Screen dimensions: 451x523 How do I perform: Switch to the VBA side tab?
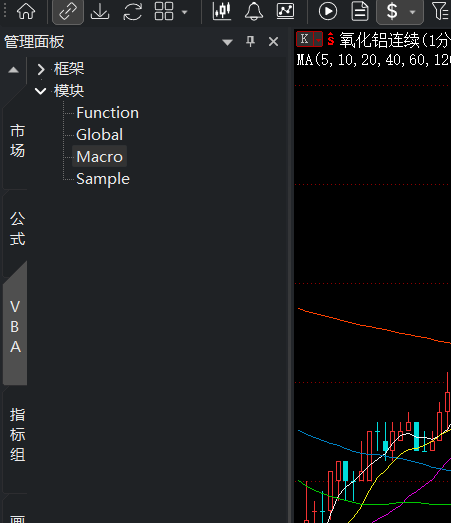pyautogui.click(x=15, y=327)
